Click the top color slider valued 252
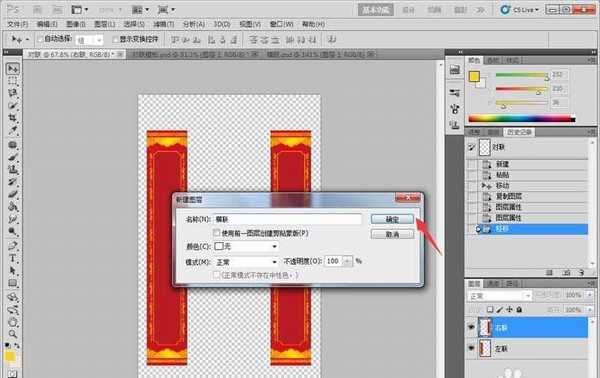Viewport: 600px width, 378px height. pyautogui.click(x=522, y=75)
